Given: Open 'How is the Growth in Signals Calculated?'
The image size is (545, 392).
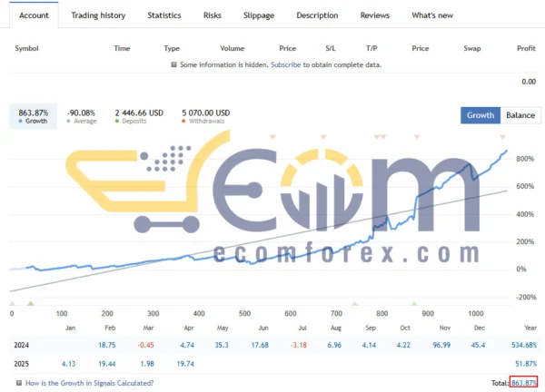Looking at the screenshot, I should click(89, 383).
